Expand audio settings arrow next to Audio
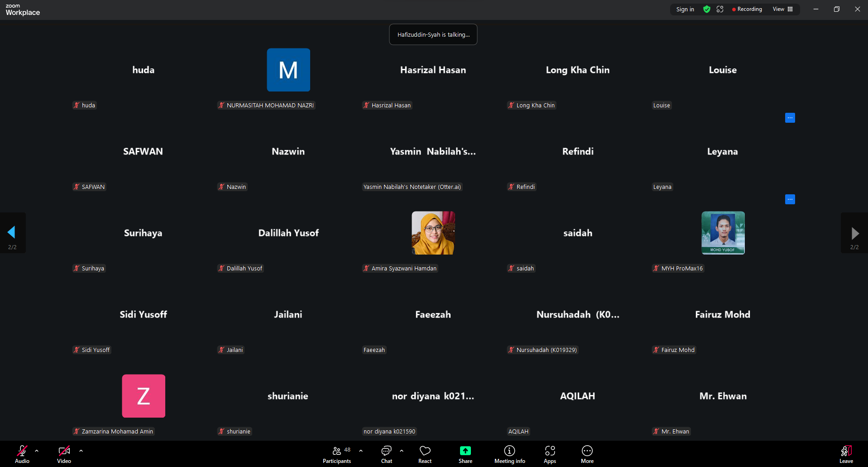 click(37, 451)
